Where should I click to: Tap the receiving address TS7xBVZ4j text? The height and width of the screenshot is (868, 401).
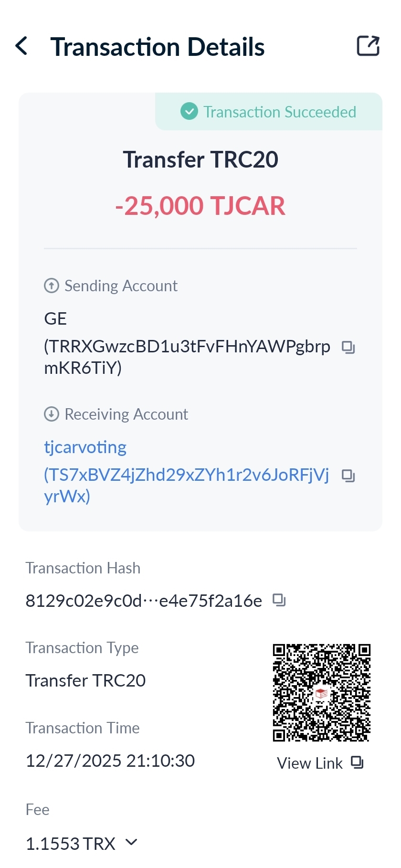(186, 475)
